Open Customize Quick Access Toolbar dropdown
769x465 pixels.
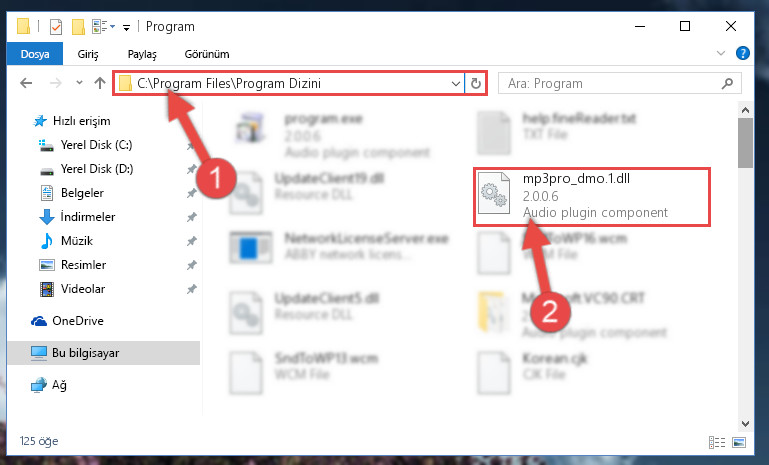click(x=127, y=27)
